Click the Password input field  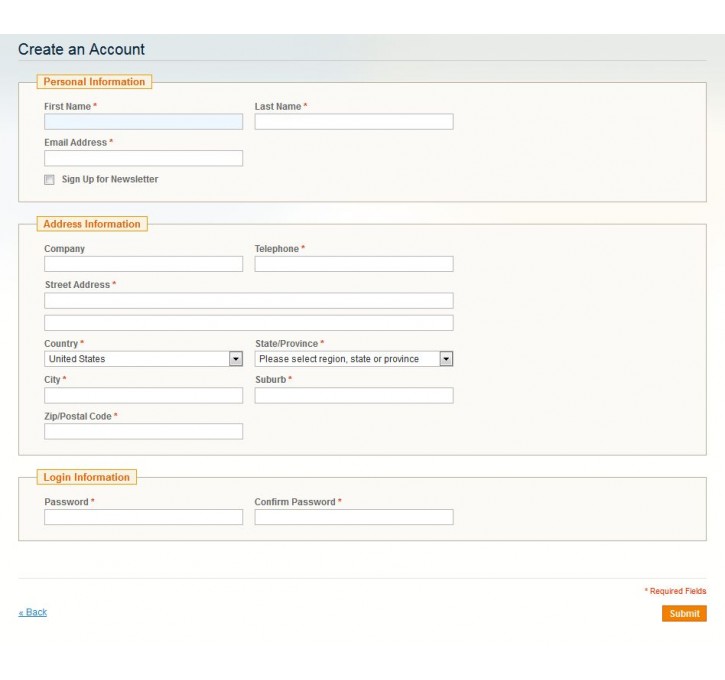pyautogui.click(x=143, y=517)
